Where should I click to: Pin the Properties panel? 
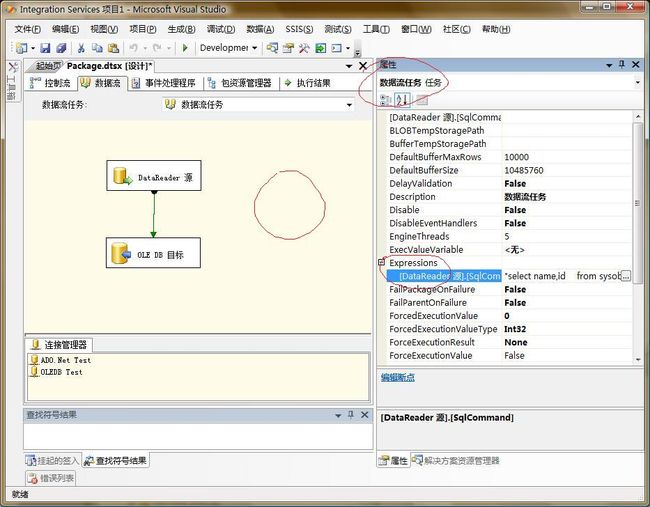pyautogui.click(x=622, y=65)
